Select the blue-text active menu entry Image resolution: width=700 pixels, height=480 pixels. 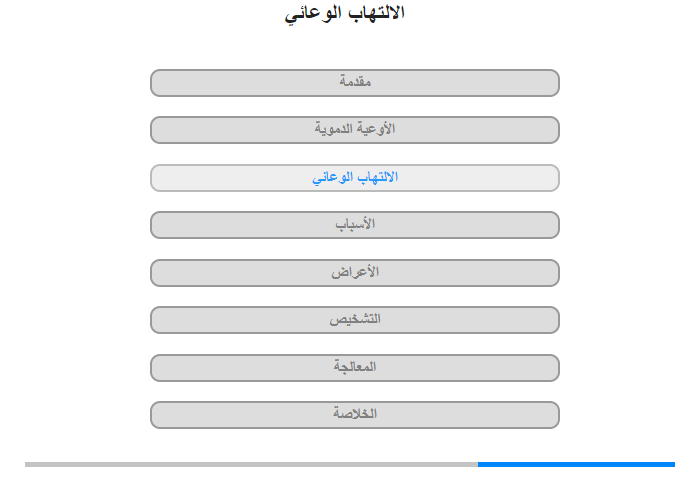point(355,178)
